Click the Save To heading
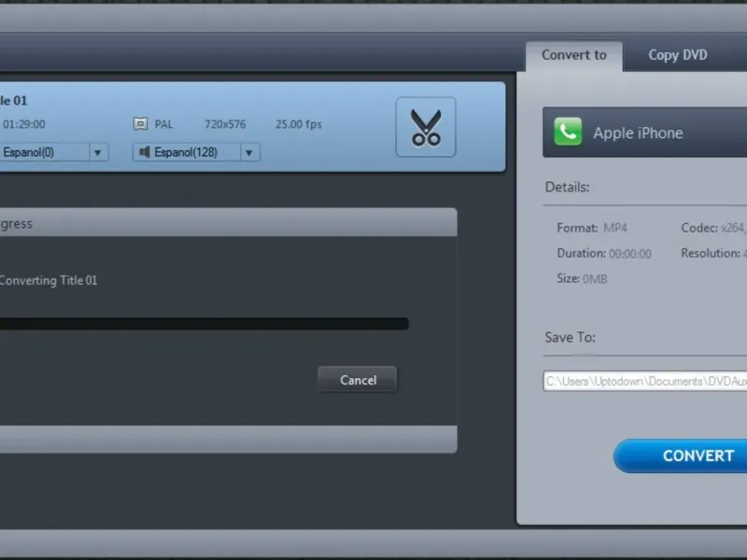 coord(570,338)
